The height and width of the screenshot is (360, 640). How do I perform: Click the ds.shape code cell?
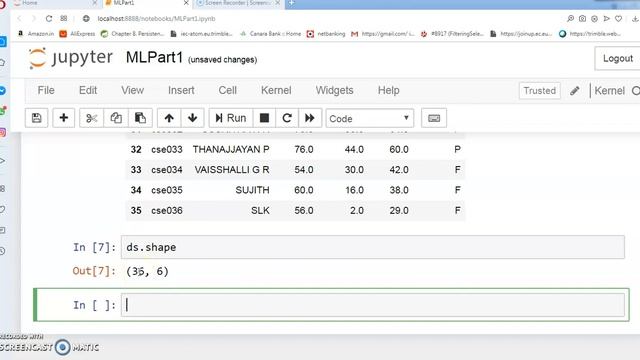(373, 247)
